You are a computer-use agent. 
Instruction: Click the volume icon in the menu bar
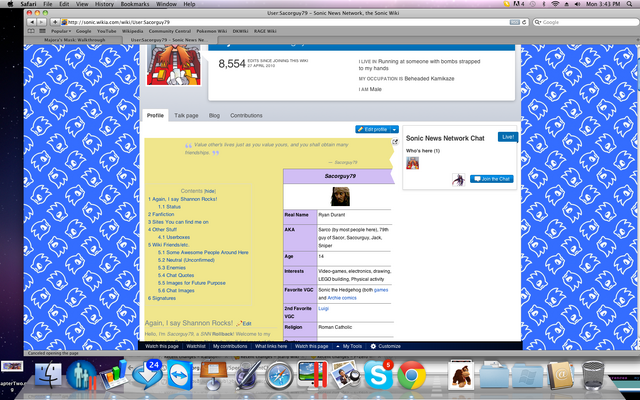tap(577, 4)
